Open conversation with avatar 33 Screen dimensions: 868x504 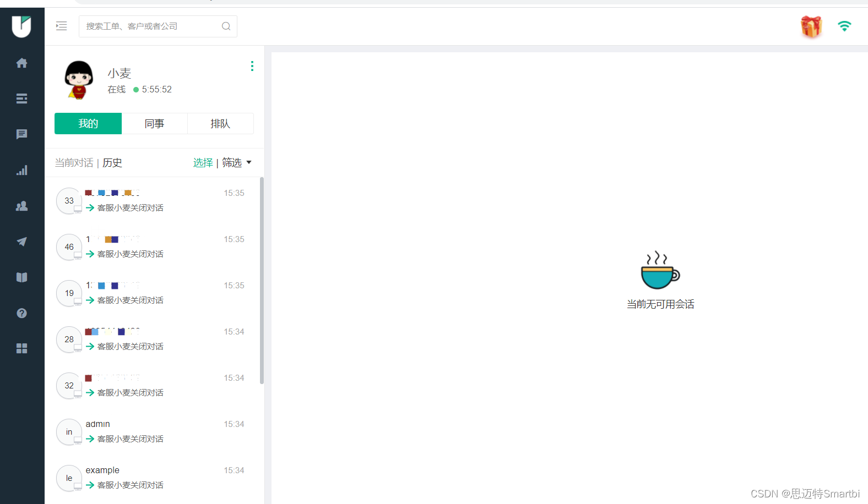(x=151, y=200)
